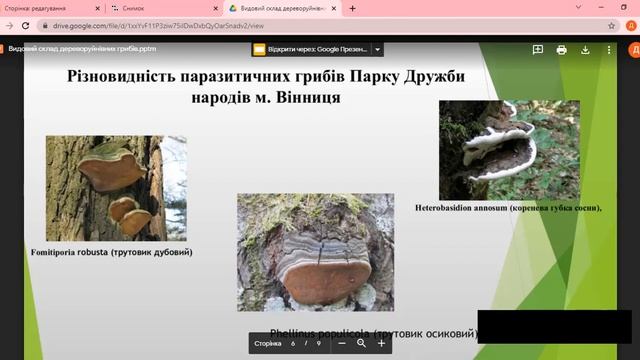
Task: Bookmark this page with star icon
Action: coord(611,26)
